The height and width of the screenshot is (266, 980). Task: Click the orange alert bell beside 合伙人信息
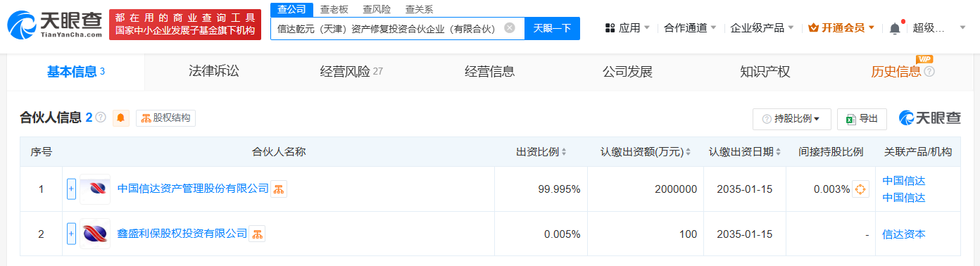(x=121, y=118)
